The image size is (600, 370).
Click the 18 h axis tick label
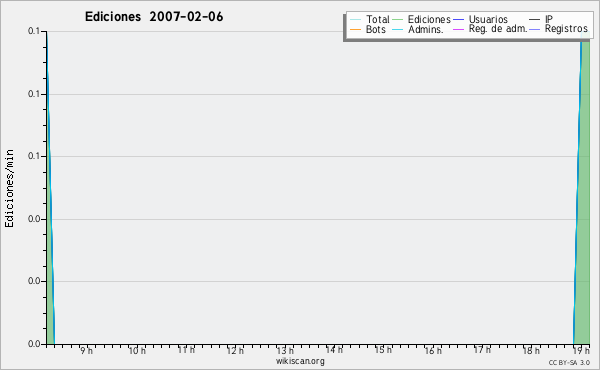tap(531, 350)
